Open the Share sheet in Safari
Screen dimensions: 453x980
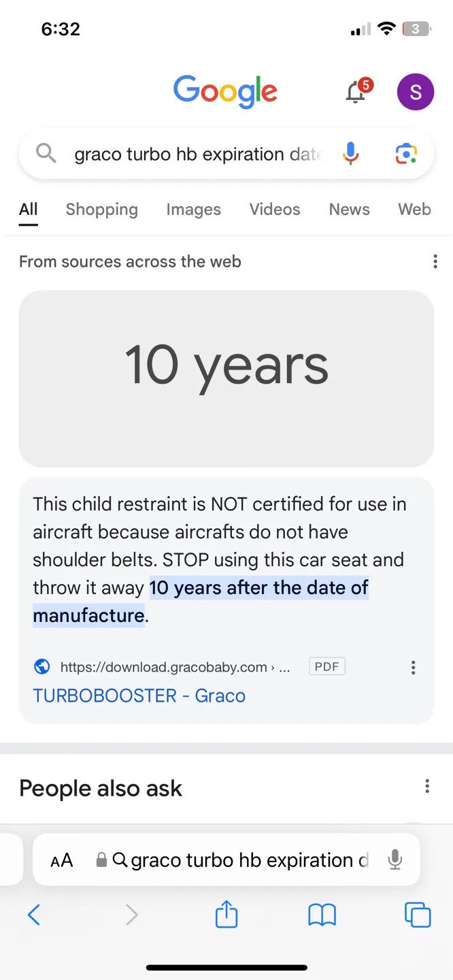[x=226, y=915]
